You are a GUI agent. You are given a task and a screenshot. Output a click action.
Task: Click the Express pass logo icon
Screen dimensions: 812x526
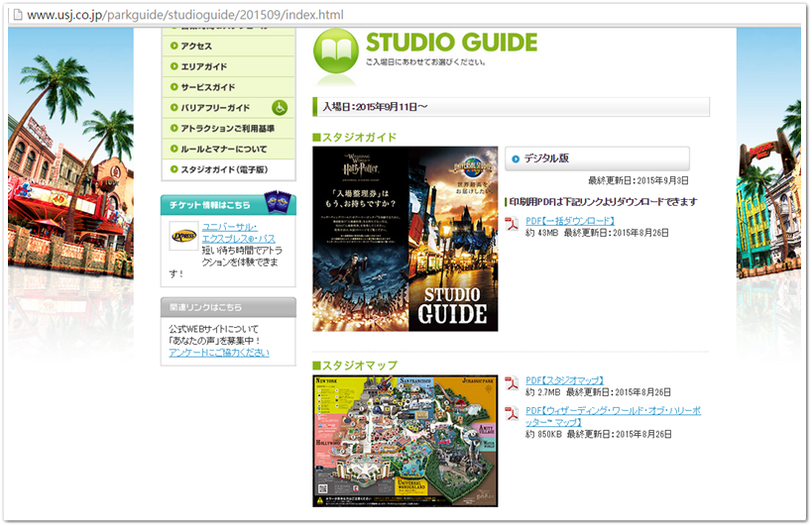tap(183, 236)
